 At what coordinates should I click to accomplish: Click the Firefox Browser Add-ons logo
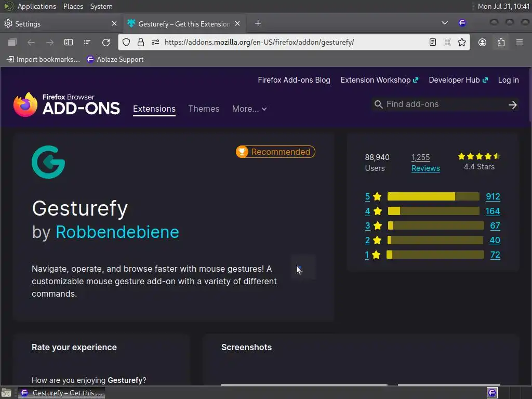coord(66,104)
